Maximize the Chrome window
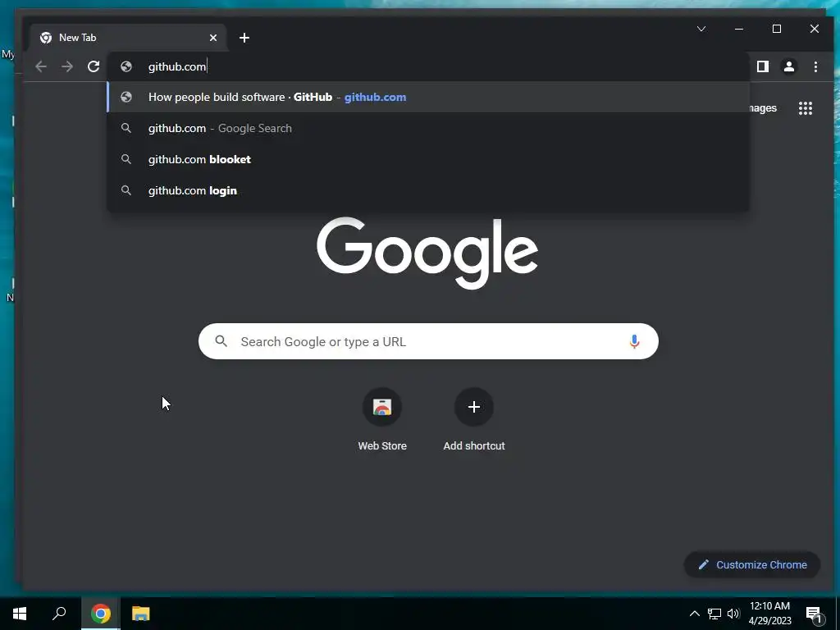 point(777,29)
